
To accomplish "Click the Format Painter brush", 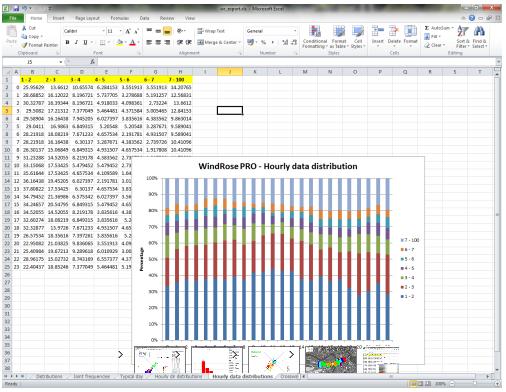I will coord(39,45).
